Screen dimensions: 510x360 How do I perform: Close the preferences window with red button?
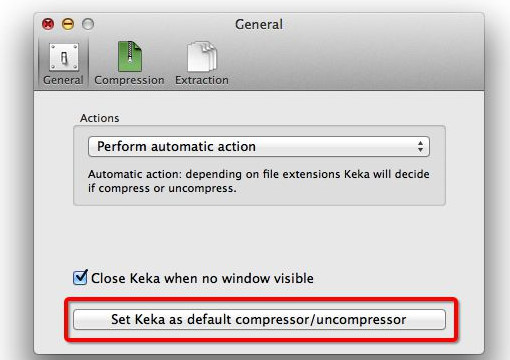pos(48,24)
